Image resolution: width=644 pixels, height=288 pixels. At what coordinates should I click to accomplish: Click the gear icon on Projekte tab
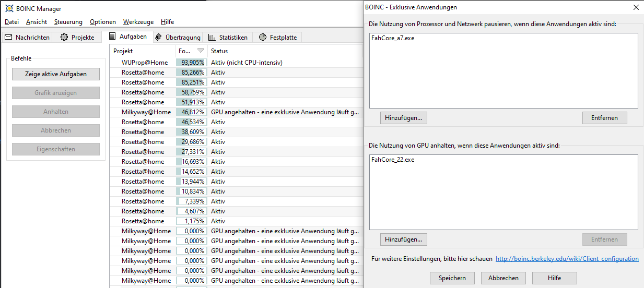click(64, 38)
